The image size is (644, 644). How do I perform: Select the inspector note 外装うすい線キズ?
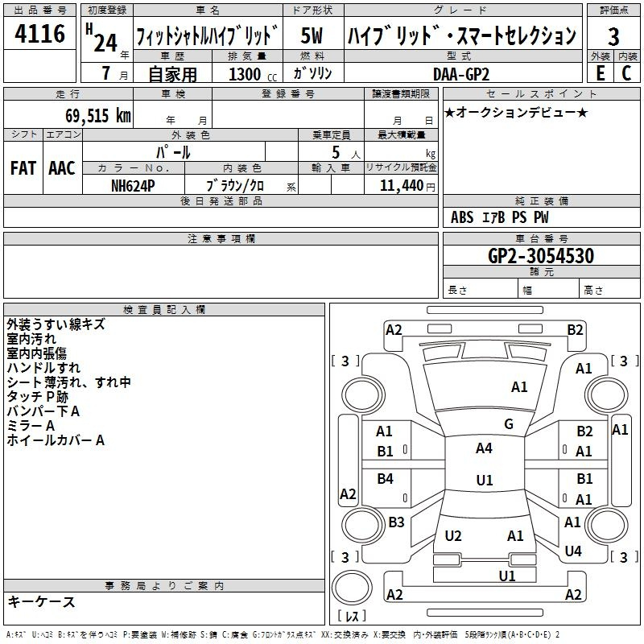[x=56, y=324]
